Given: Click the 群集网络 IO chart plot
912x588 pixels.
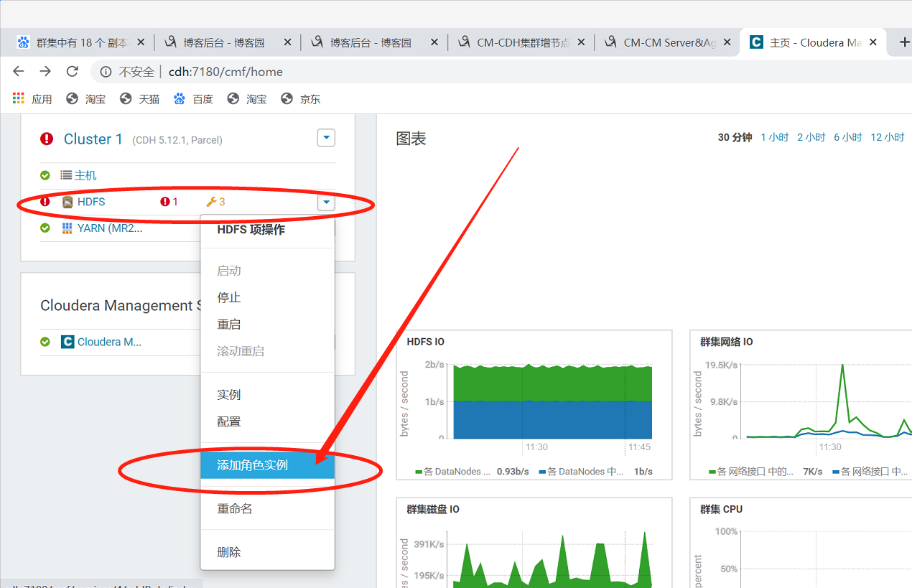Looking at the screenshot, I should [x=829, y=401].
